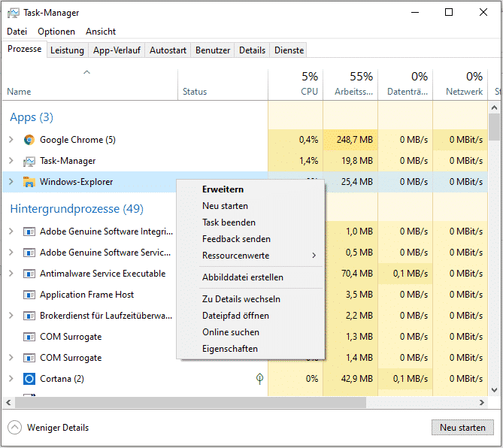The height and width of the screenshot is (448, 503).
Task: Click the Antimalware Service Executable icon
Action: tap(29, 274)
